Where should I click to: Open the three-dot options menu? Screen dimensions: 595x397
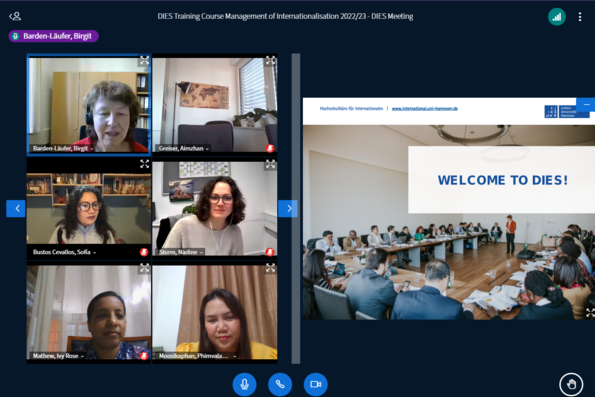[580, 17]
